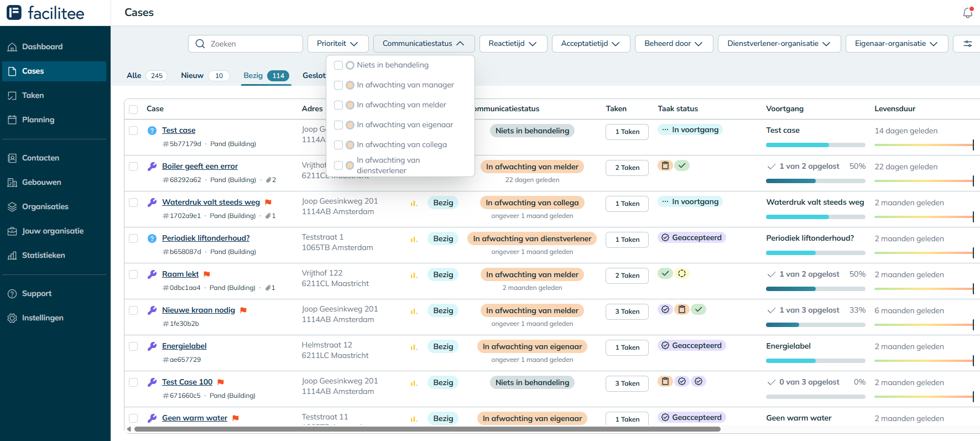Open the Reactietijd dropdown filter
Image resolution: width=980 pixels, height=441 pixels.
point(513,44)
